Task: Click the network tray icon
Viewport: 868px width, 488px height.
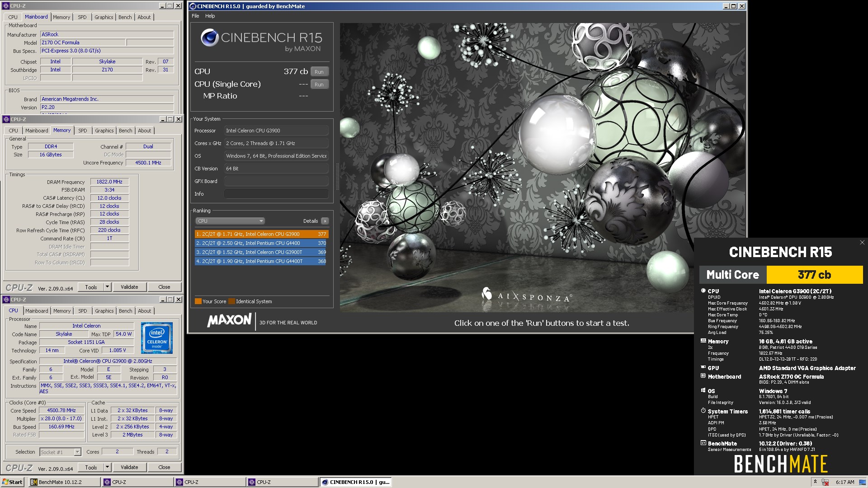Action: tap(825, 482)
